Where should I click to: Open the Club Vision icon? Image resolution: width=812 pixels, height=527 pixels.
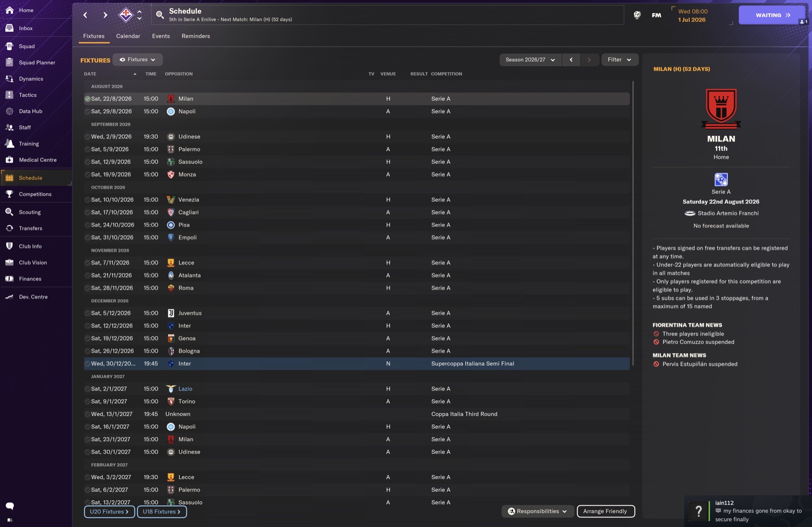click(x=9, y=262)
